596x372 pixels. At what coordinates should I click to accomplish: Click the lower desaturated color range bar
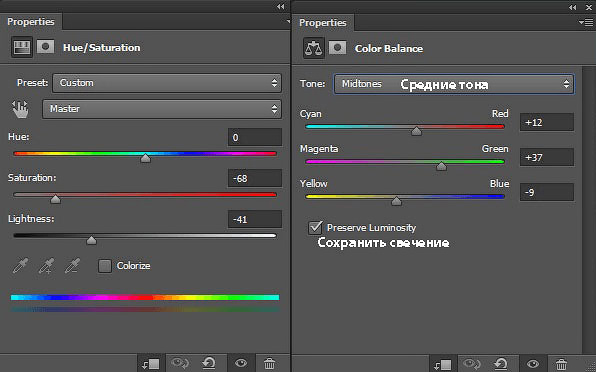coord(145,310)
